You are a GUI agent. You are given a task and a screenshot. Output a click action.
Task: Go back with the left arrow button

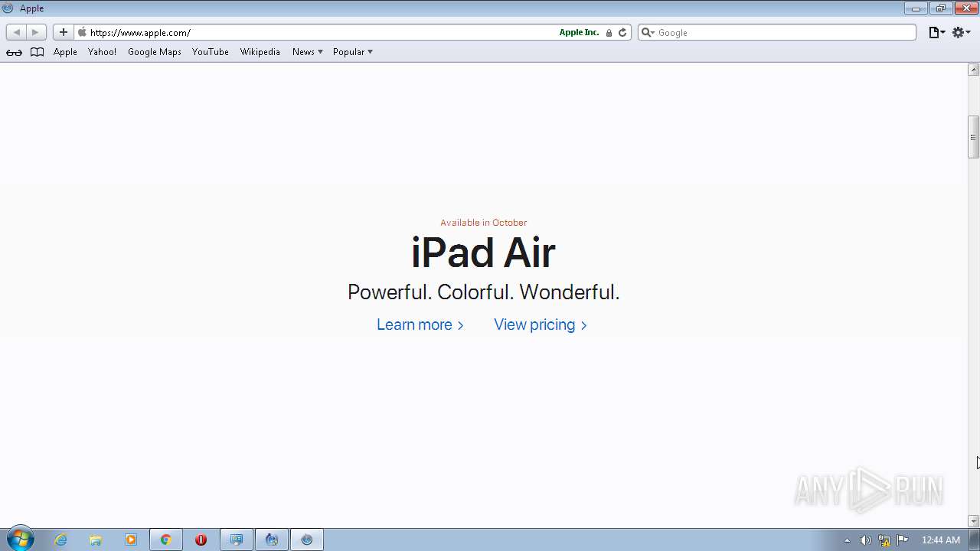(x=16, y=32)
